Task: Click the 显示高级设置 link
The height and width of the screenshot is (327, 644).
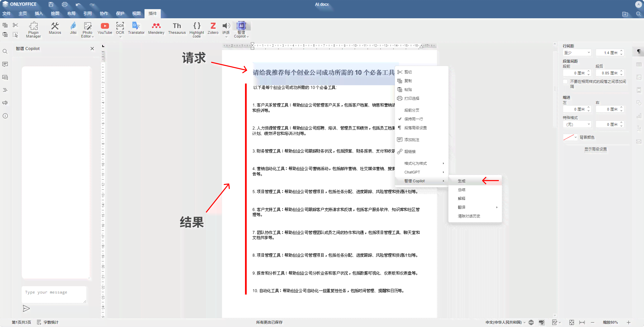Action: click(595, 149)
